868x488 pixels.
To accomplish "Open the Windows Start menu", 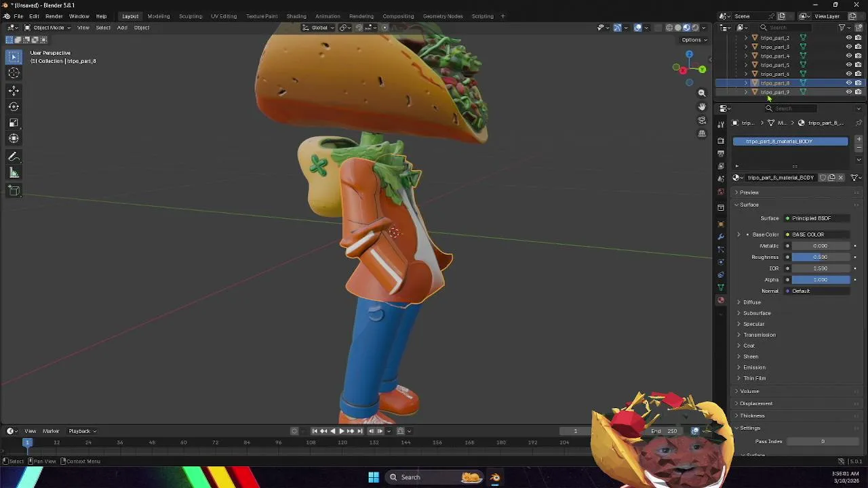I will (x=374, y=477).
